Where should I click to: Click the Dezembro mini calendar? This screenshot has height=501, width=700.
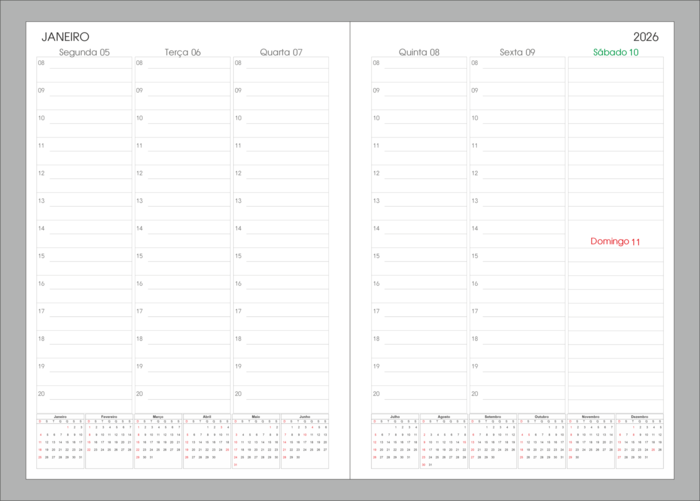639,441
